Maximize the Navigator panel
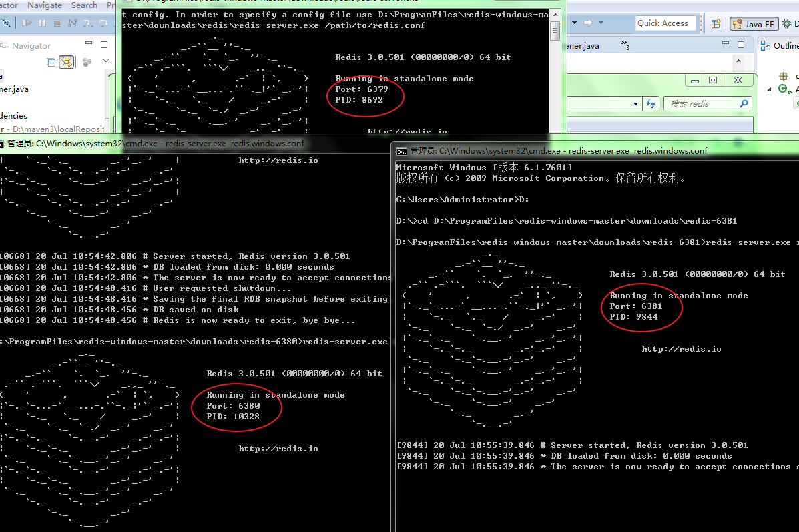Screen dimensions: 799x532 (104, 45)
